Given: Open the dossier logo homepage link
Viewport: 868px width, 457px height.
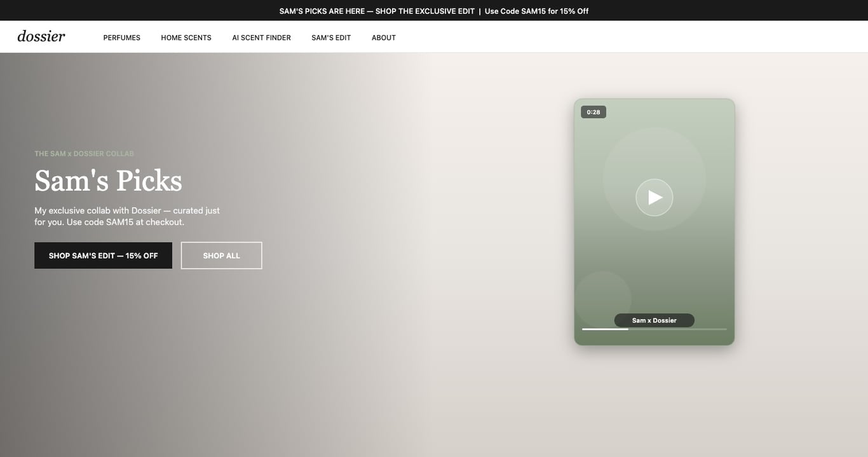Looking at the screenshot, I should [x=41, y=36].
